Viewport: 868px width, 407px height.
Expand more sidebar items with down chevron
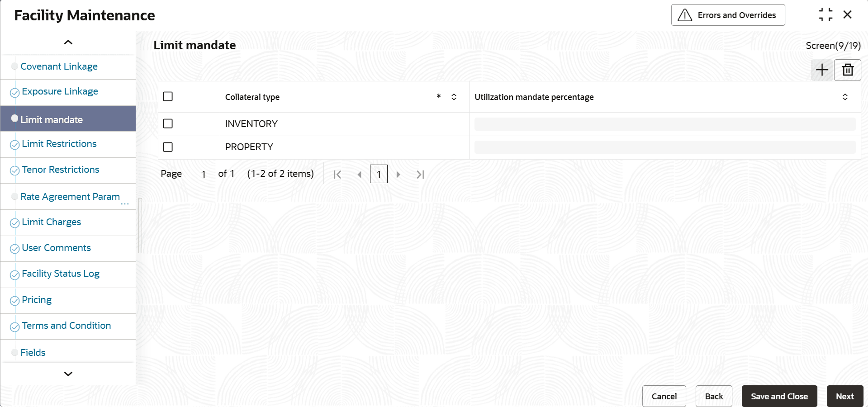(68, 374)
